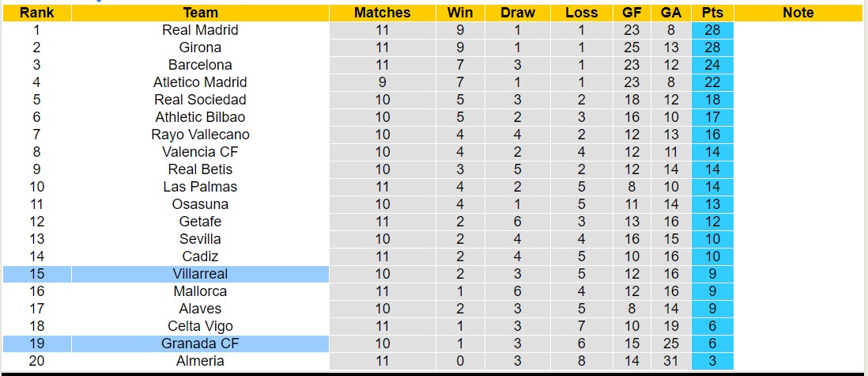Select the Matches column header
The height and width of the screenshot is (376, 868).
382,13
